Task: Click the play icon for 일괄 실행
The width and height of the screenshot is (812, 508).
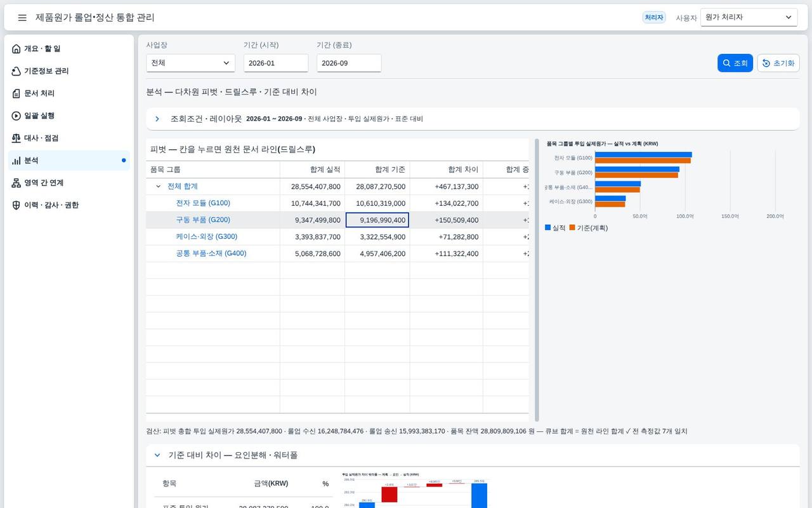Action: [16, 116]
